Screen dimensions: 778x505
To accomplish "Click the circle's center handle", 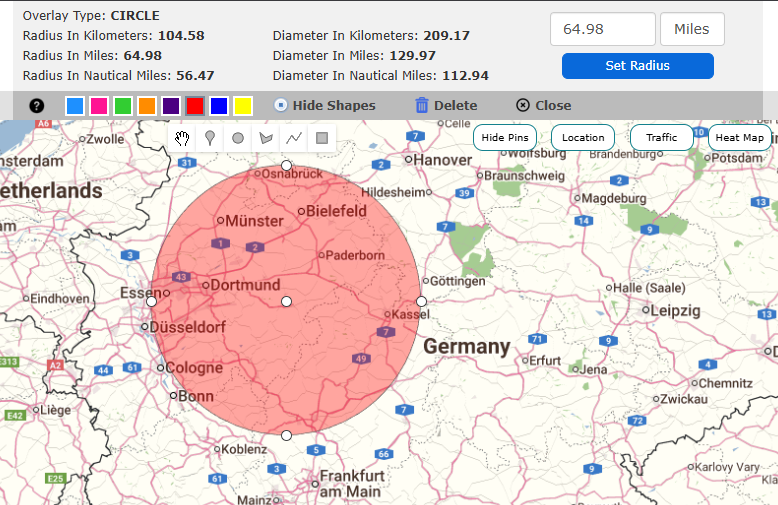I will (x=286, y=301).
